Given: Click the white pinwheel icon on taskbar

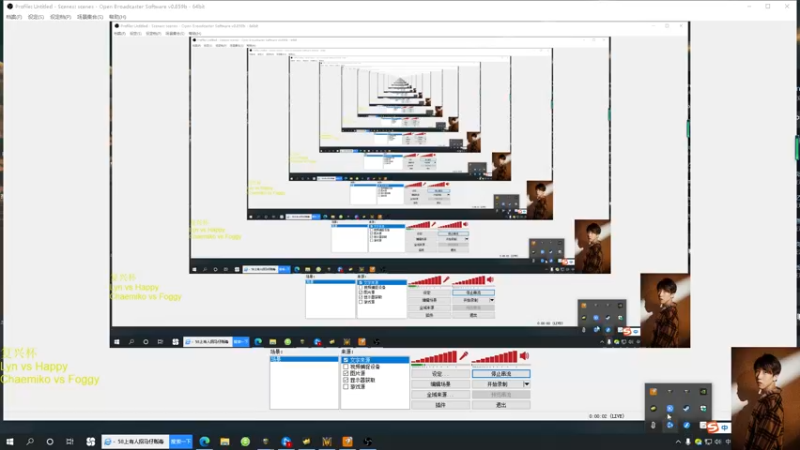Looking at the screenshot, I should (90, 441).
